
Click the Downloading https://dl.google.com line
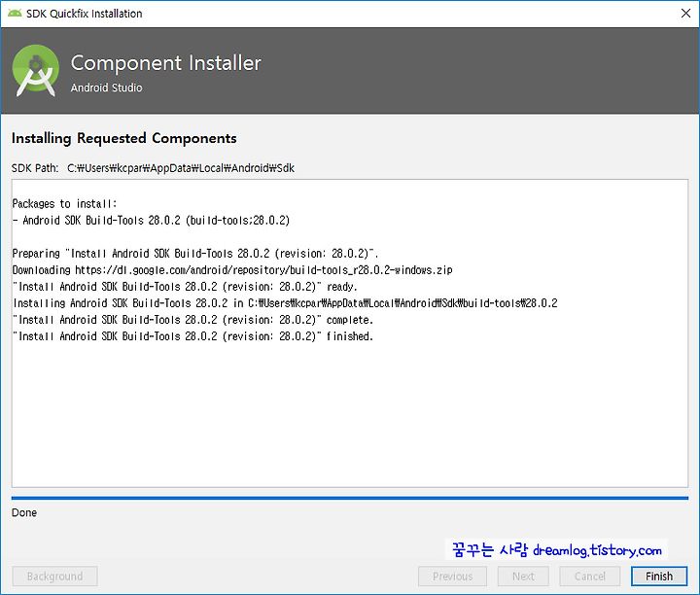pos(232,269)
